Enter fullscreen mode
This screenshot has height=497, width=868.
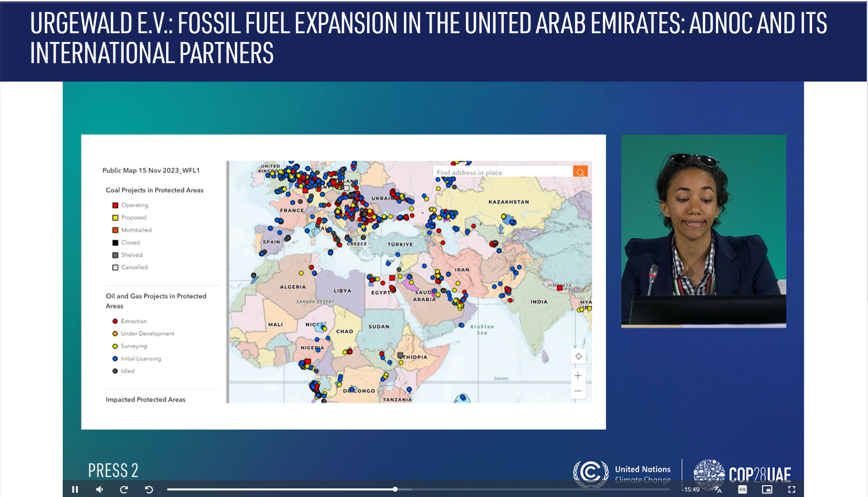[792, 489]
